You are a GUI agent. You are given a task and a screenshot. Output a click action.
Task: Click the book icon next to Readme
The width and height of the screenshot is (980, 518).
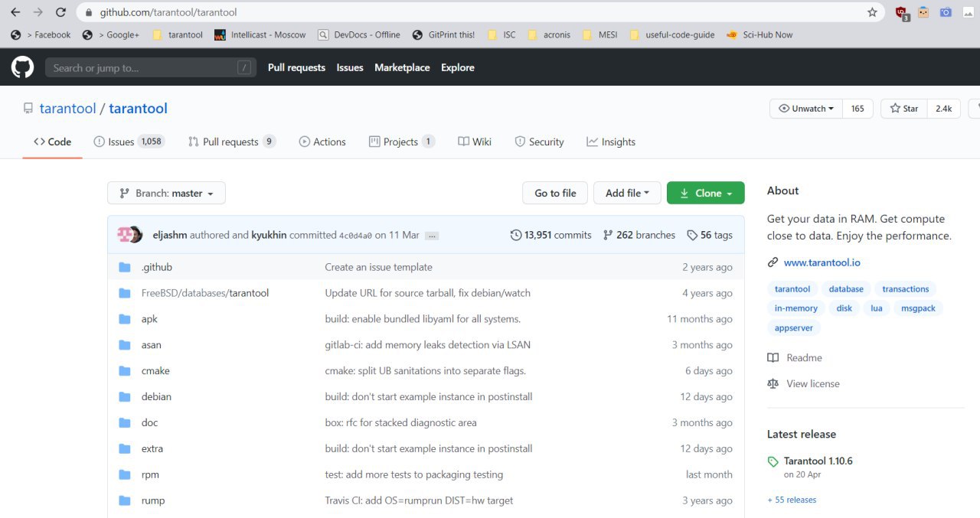click(773, 358)
